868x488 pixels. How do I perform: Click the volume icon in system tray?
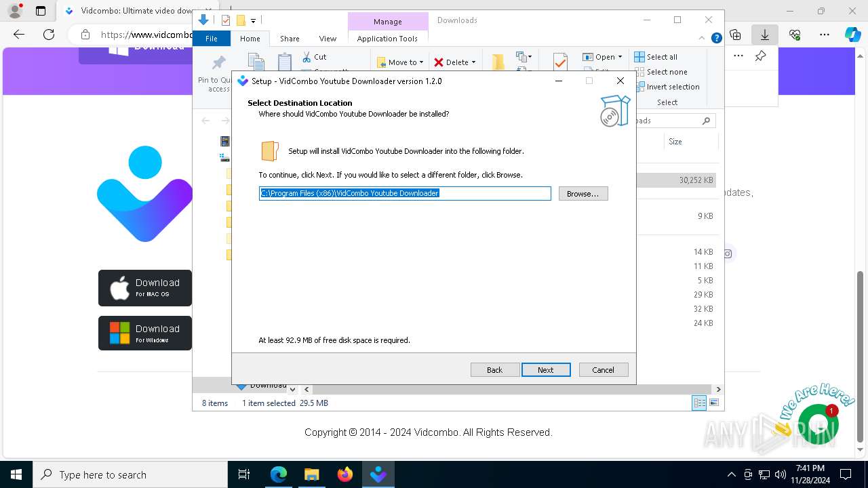point(781,474)
